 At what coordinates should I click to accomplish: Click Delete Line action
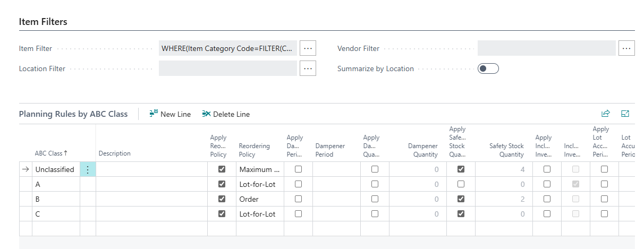[x=226, y=114]
